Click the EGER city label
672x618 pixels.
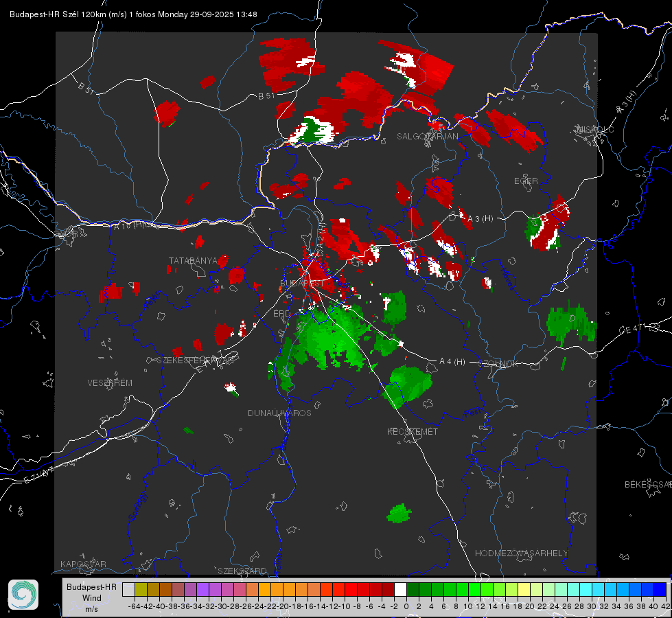click(526, 181)
